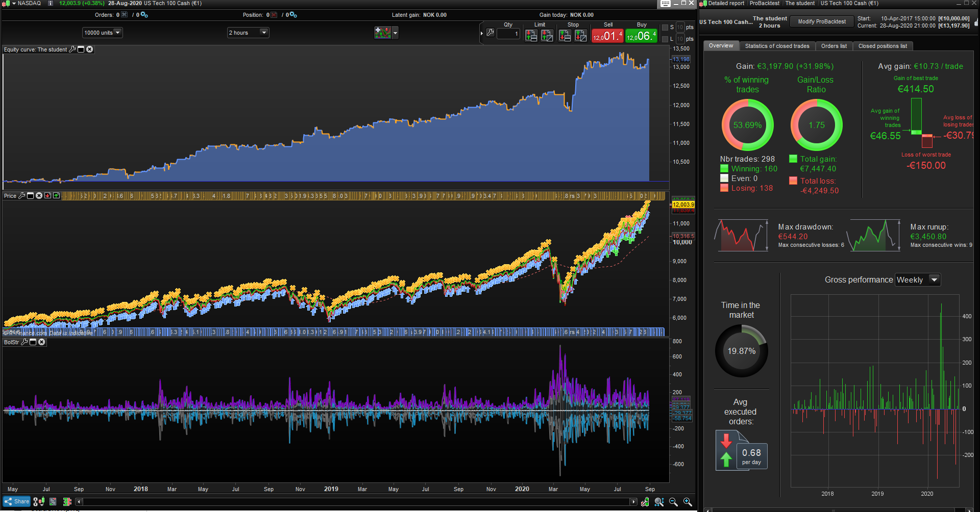The image size is (980, 512).
Task: Close the BolStr indicator panel
Action: click(42, 342)
